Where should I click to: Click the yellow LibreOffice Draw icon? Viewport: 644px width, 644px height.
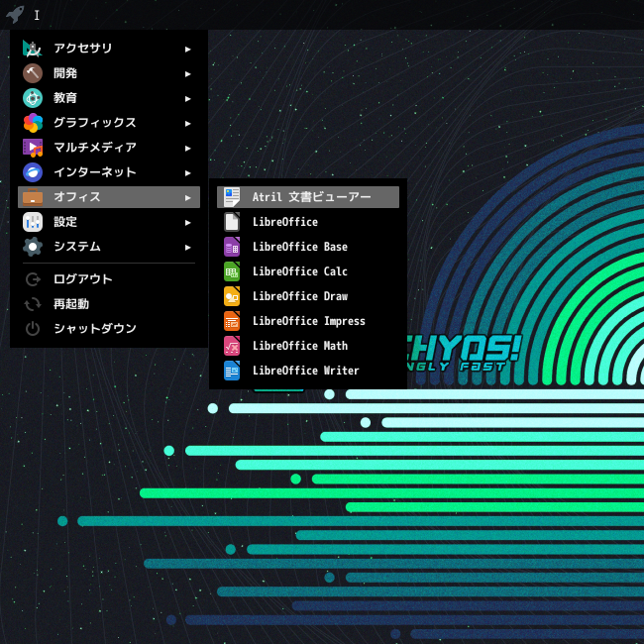pos(232,296)
